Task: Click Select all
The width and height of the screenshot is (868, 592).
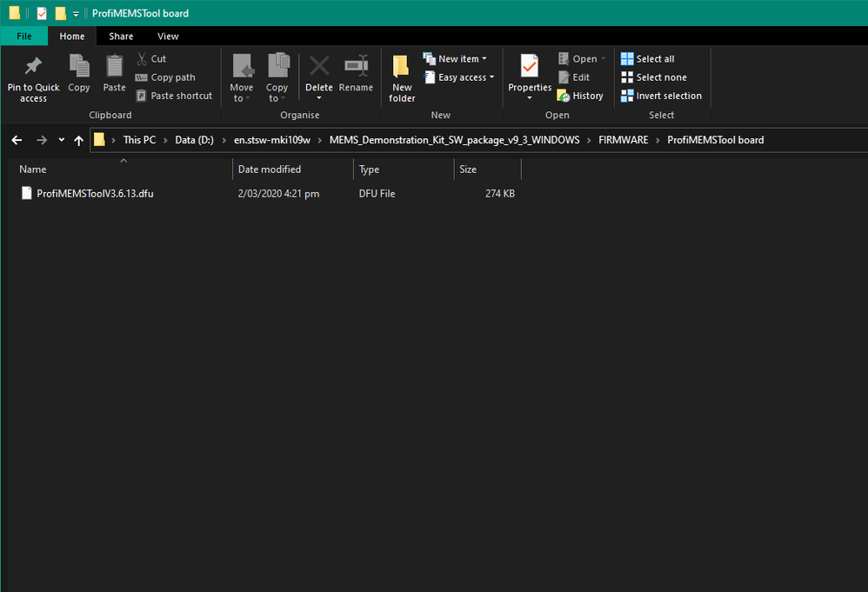Action: pyautogui.click(x=648, y=58)
